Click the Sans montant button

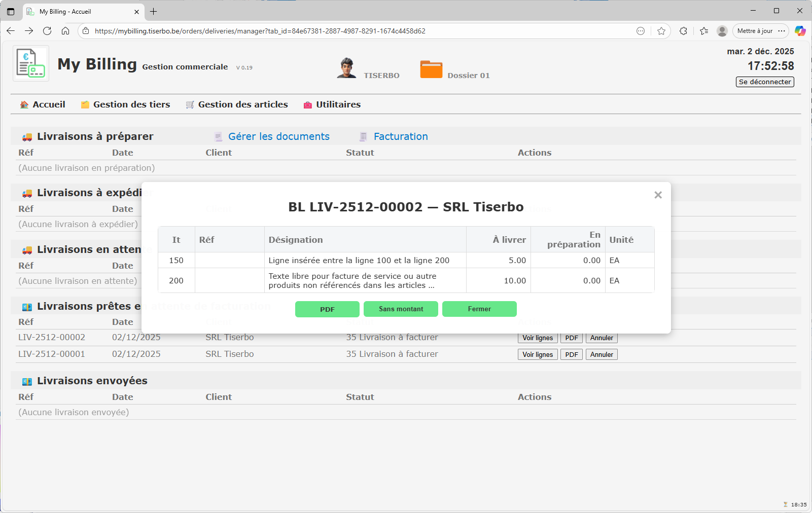pyautogui.click(x=401, y=309)
